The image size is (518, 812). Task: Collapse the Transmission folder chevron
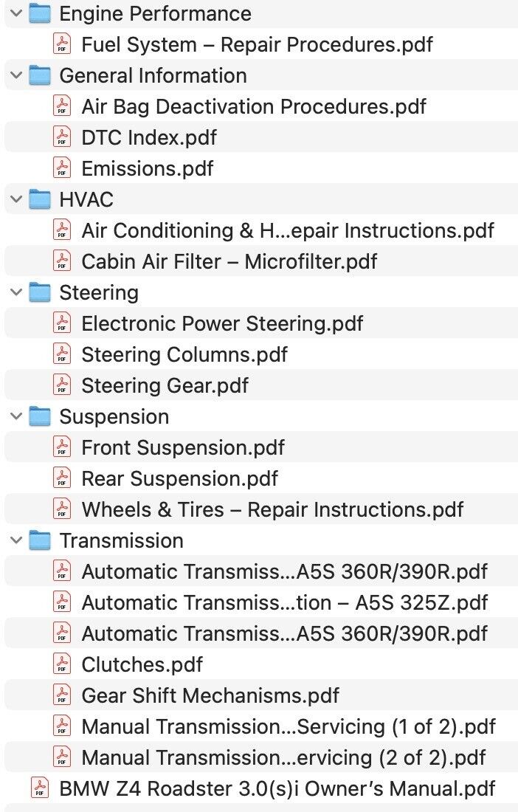(x=16, y=540)
